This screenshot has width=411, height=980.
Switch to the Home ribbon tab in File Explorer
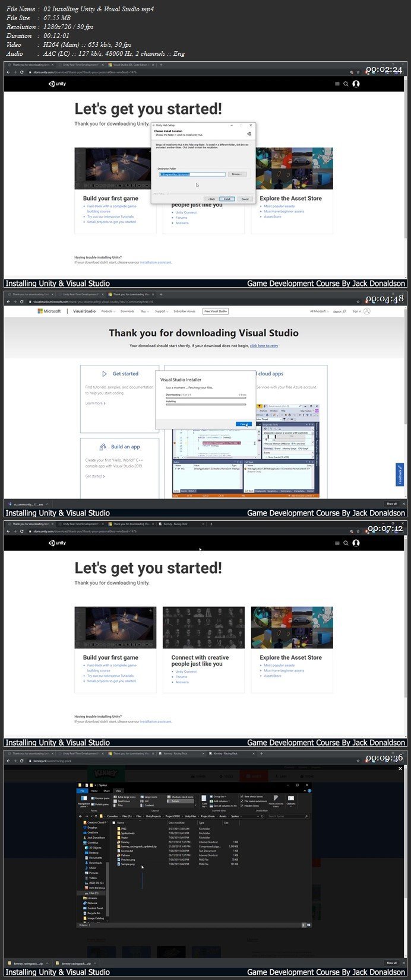pos(94,791)
